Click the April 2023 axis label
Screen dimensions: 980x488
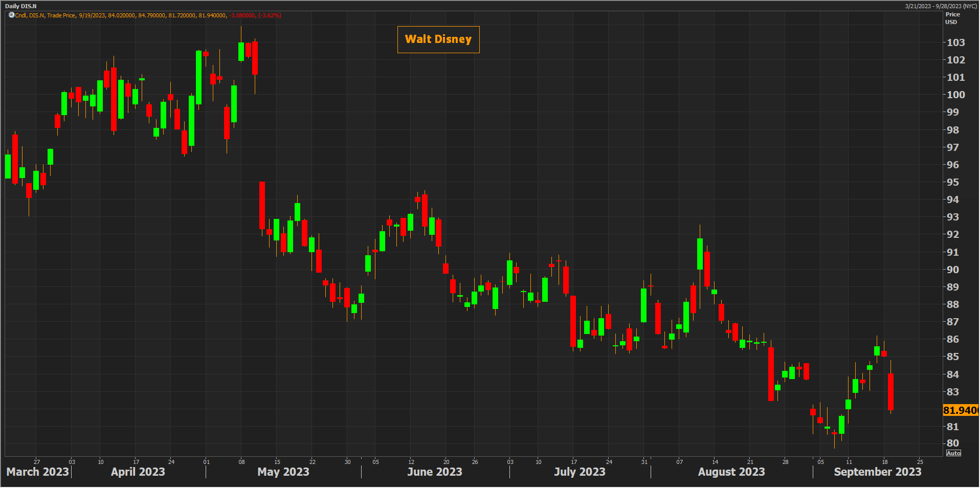click(x=138, y=472)
